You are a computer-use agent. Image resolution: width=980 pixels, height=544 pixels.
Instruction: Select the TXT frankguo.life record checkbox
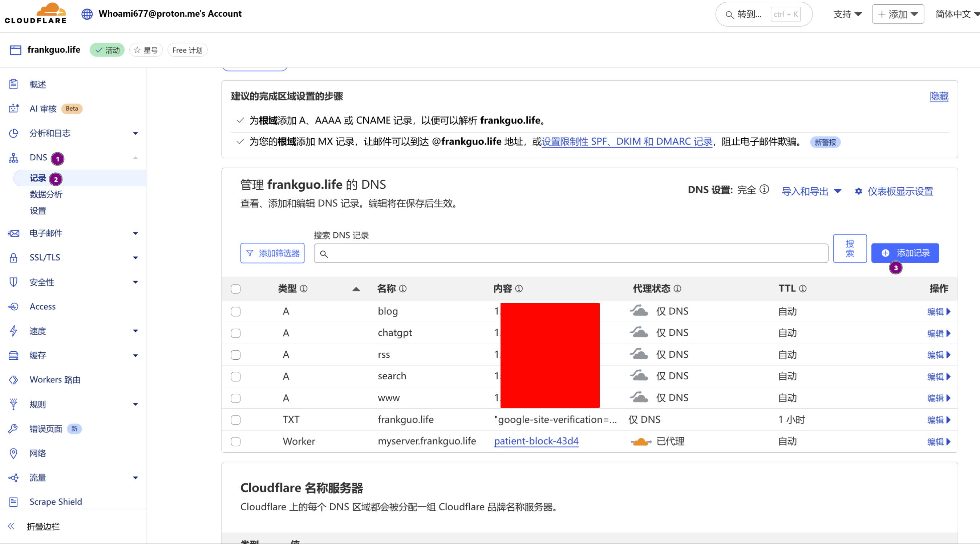pos(235,420)
